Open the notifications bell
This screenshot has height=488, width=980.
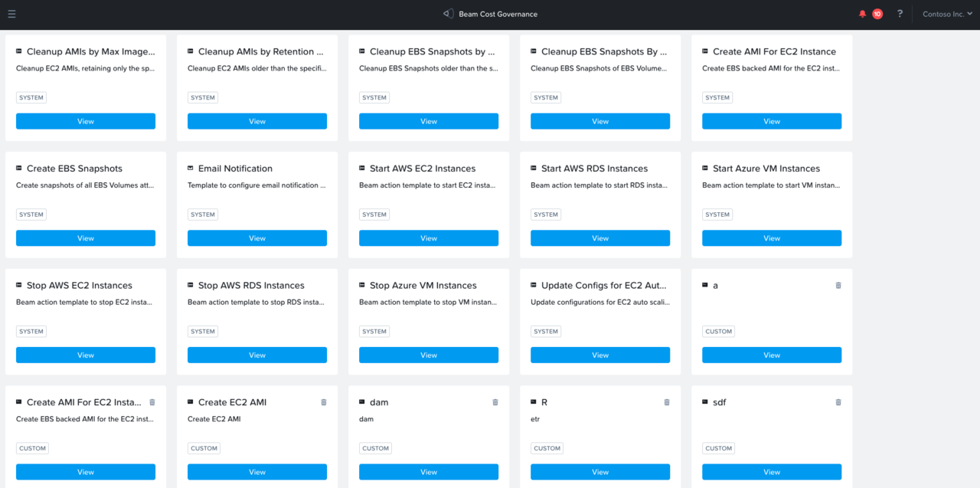point(863,14)
